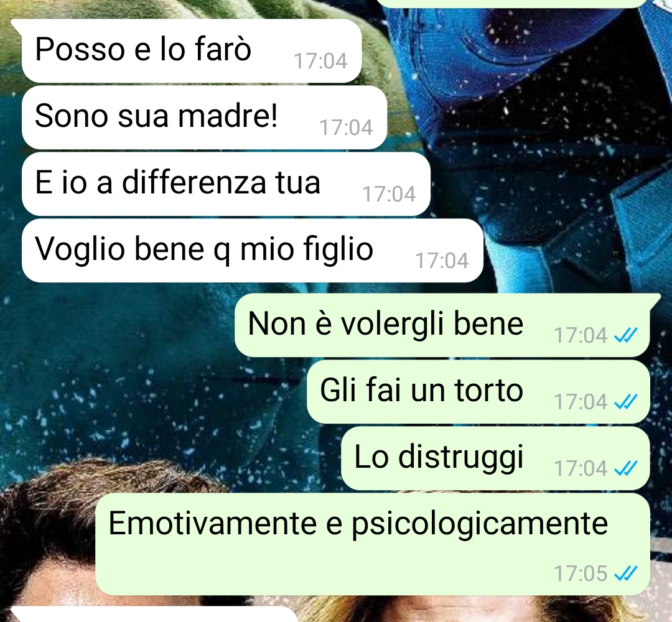
Task: Tap the 17:05 timestamp on the last sent message
Action: (x=581, y=573)
